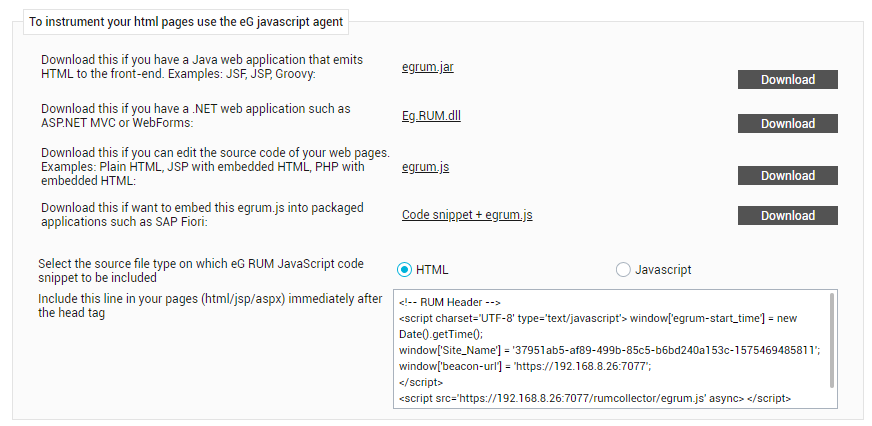
Task: Click the eG javascript agent section heading
Action: click(186, 22)
